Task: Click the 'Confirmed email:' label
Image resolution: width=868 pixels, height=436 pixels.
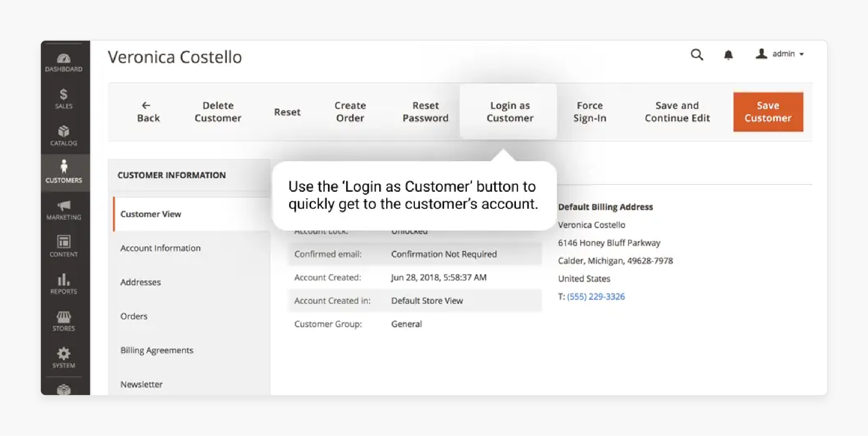Action: coord(328,254)
